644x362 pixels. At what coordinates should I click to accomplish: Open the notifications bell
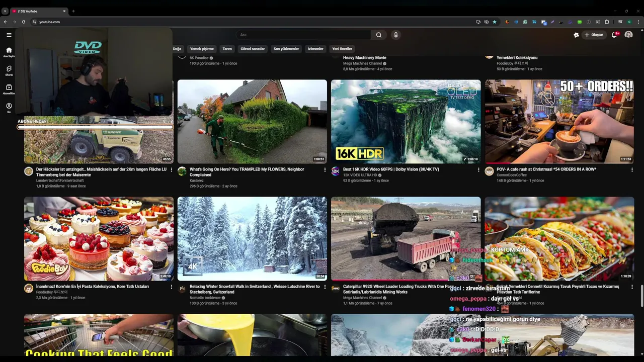coord(614,35)
